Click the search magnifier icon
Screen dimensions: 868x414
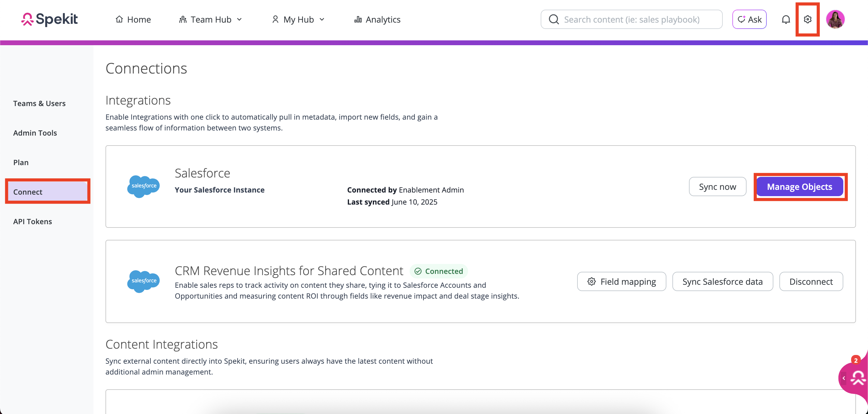[x=554, y=20]
